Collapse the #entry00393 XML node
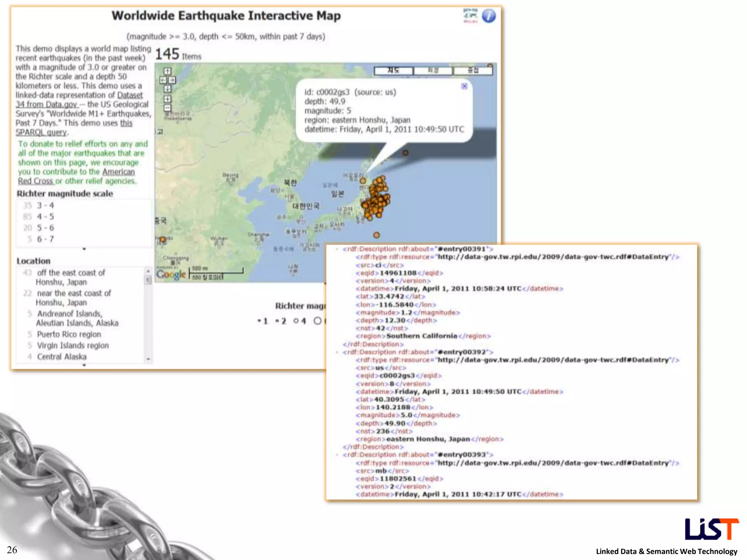 coord(337,455)
